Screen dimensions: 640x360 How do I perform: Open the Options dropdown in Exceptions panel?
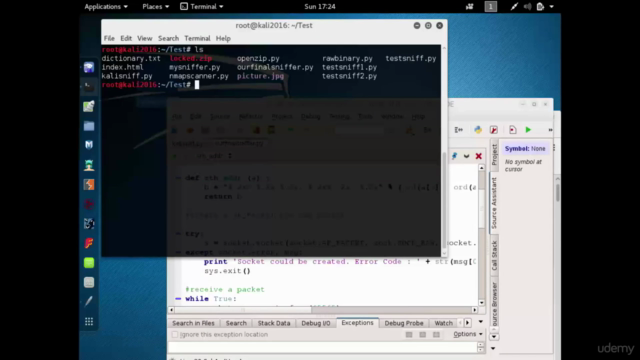pyautogui.click(x=468, y=334)
